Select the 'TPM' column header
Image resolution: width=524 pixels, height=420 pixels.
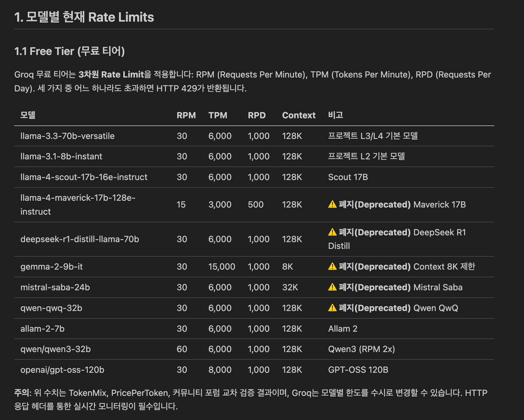[x=218, y=115]
